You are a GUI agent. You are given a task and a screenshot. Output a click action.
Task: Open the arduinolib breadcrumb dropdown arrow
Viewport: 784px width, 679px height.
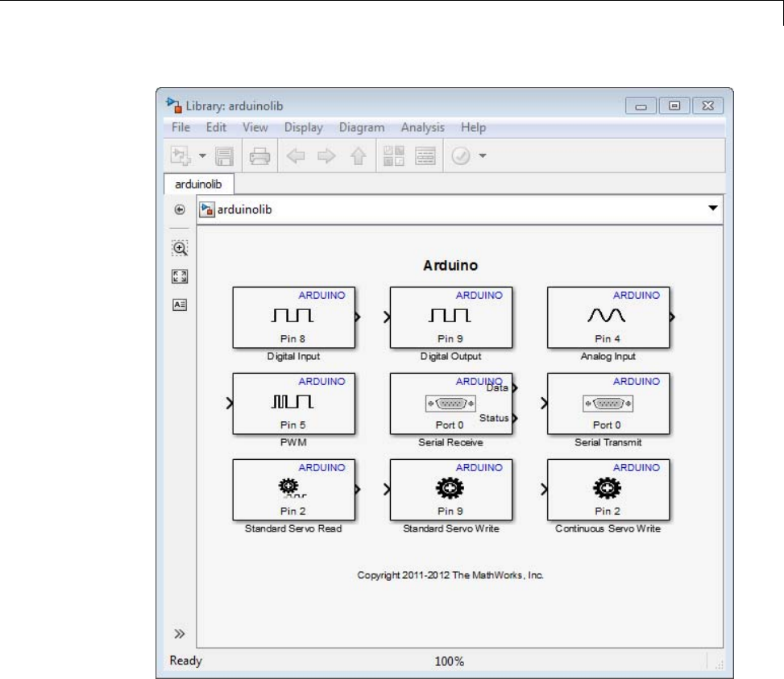coord(713,209)
